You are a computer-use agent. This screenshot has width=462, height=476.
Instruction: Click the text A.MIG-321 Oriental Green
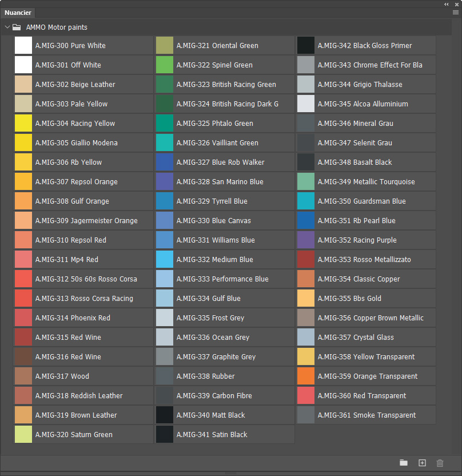[217, 46]
